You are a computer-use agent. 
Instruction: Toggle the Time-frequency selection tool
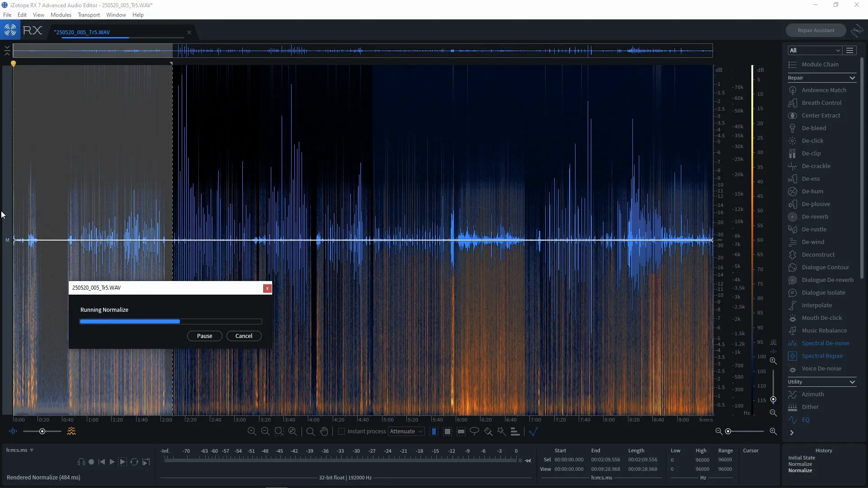(x=448, y=432)
